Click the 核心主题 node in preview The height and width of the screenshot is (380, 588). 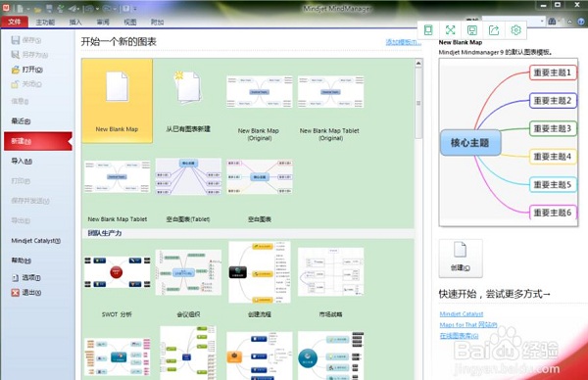pyautogui.click(x=470, y=142)
